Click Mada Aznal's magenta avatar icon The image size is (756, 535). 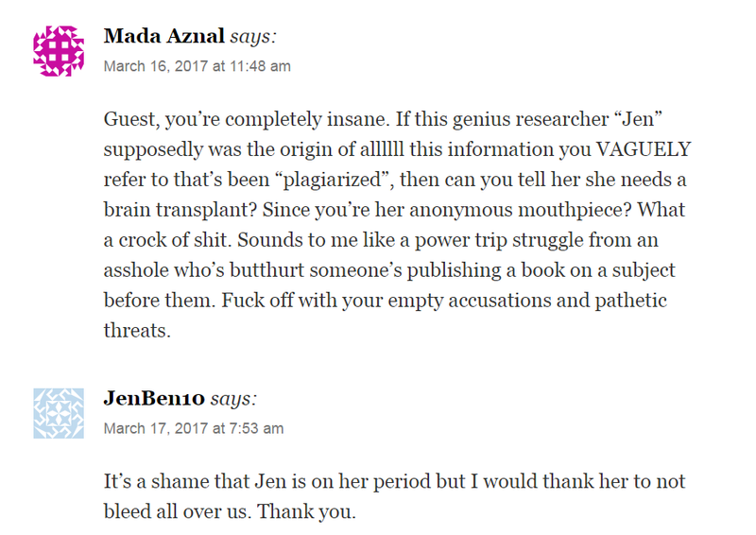coord(59,51)
